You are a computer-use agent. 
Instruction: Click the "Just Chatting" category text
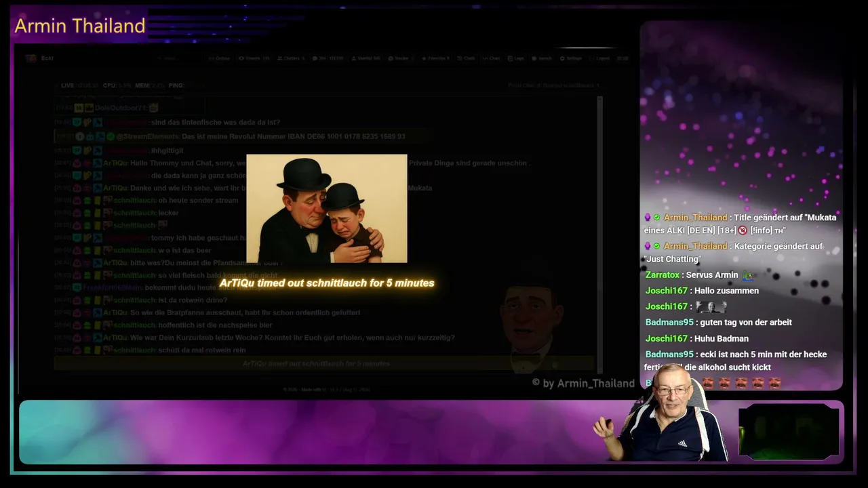click(x=673, y=259)
